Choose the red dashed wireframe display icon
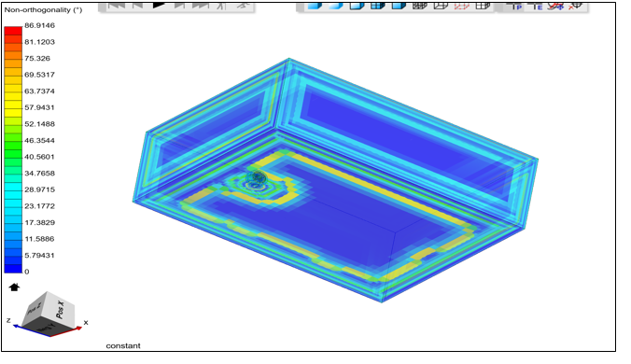 [461, 6]
